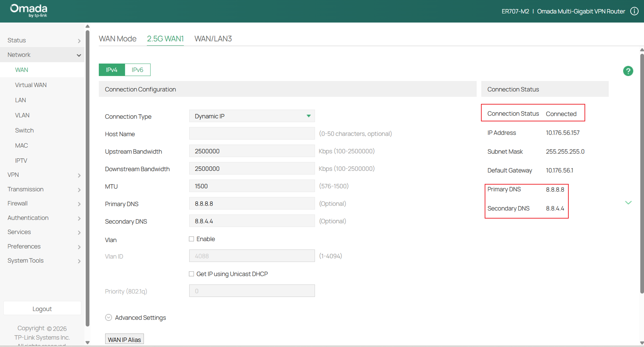Expand the Firewall menu

coord(42,204)
